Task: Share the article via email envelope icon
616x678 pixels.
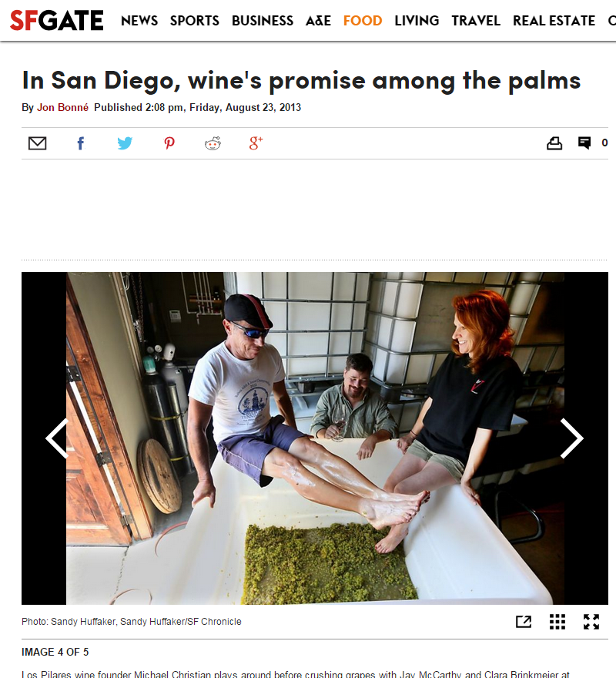Action: coord(37,143)
